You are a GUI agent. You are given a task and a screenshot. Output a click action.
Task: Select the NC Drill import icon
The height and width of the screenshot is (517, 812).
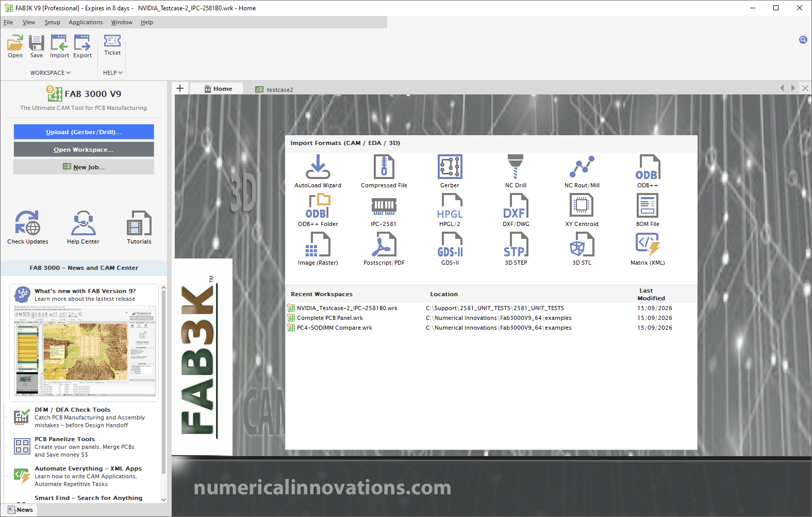pyautogui.click(x=516, y=171)
